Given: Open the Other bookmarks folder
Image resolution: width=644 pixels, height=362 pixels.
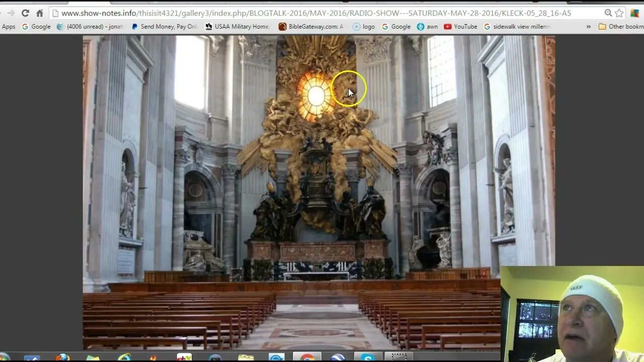Looking at the screenshot, I should coord(621,27).
